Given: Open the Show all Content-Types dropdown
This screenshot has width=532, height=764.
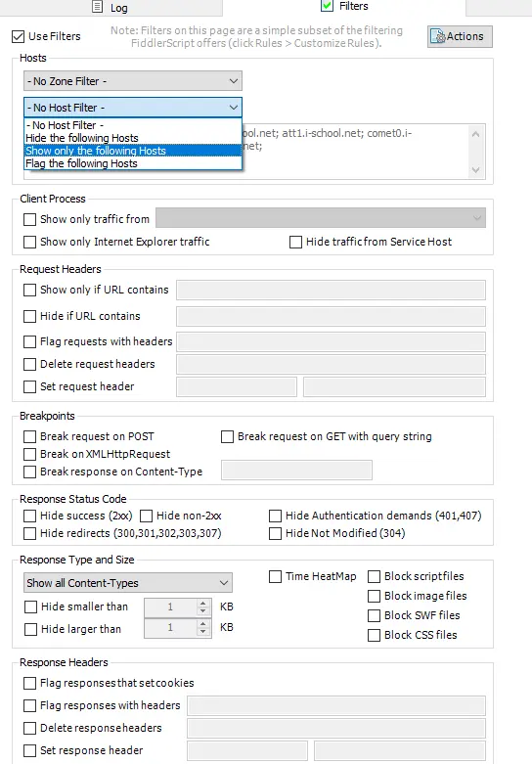Looking at the screenshot, I should point(128,583).
